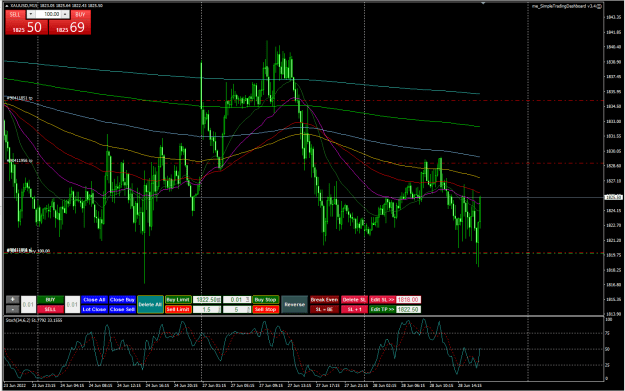Increase volume with the up arrow beside 100.00
625x391 pixels.
coord(65,14)
